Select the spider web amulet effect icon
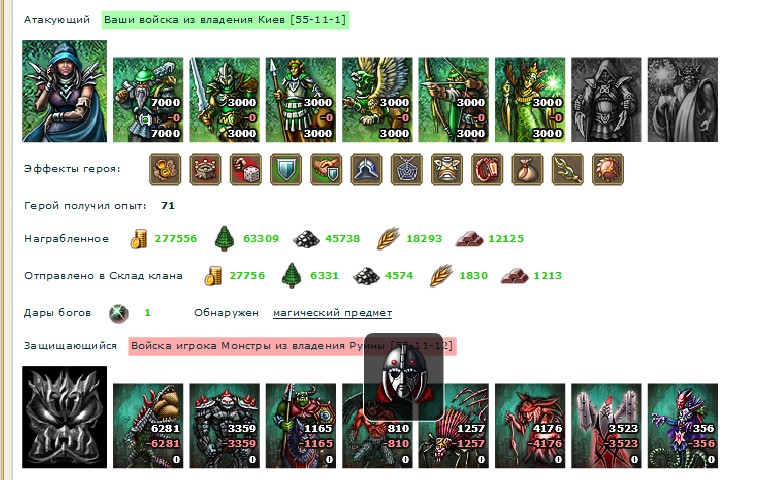758x480 pixels. click(x=407, y=170)
